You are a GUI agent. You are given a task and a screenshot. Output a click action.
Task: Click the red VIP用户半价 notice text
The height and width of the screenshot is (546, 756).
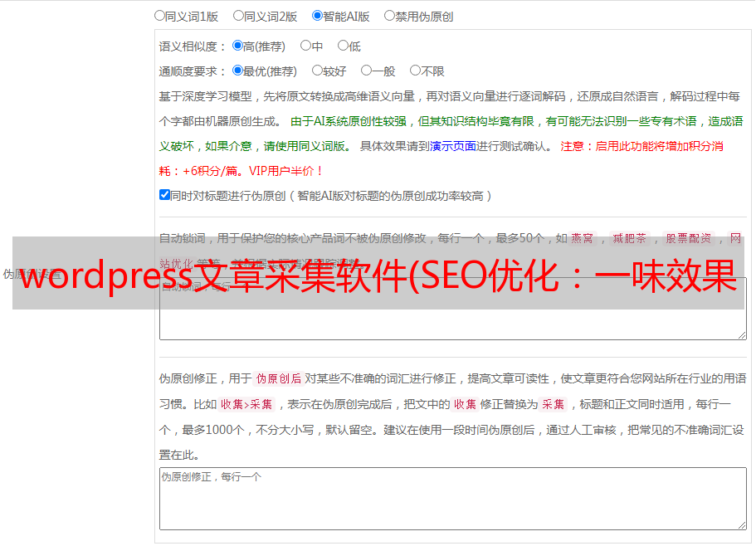pos(286,171)
